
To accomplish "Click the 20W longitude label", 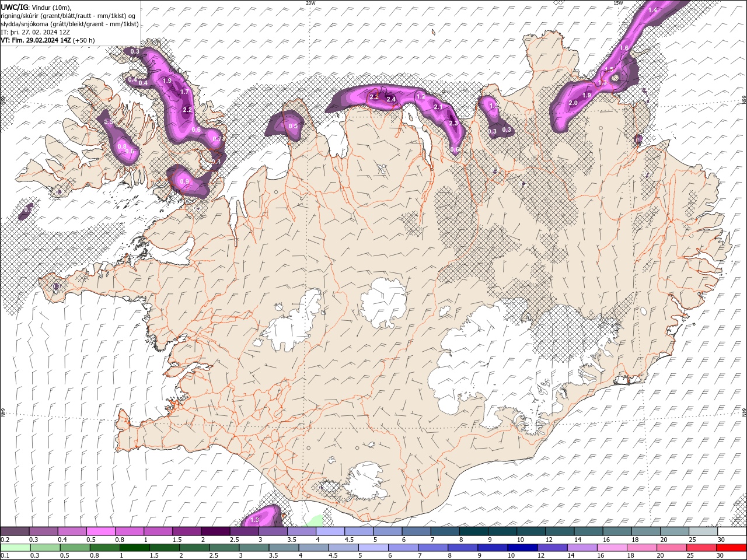I will click(x=310, y=3).
